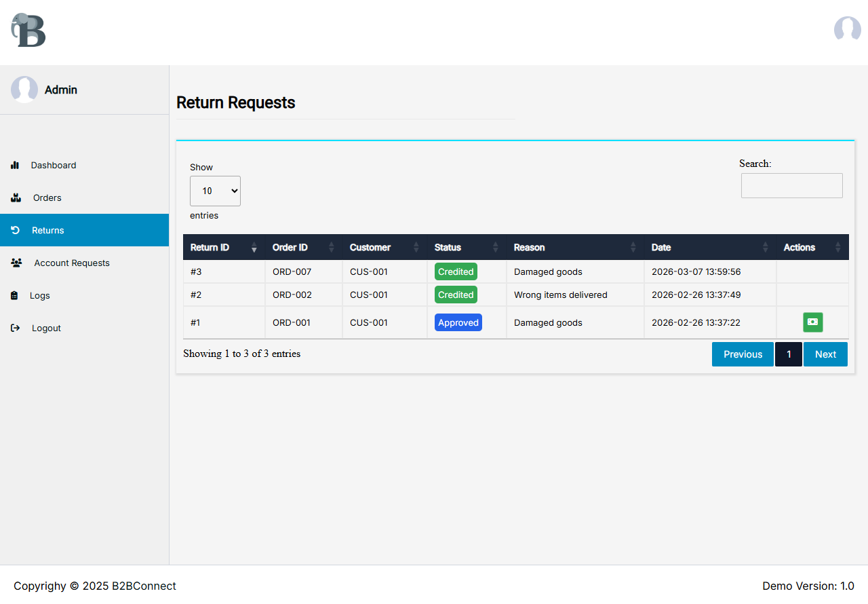This screenshot has height=604, width=868.
Task: Click date 2026-03-07 13:59:56
Action: click(x=696, y=271)
